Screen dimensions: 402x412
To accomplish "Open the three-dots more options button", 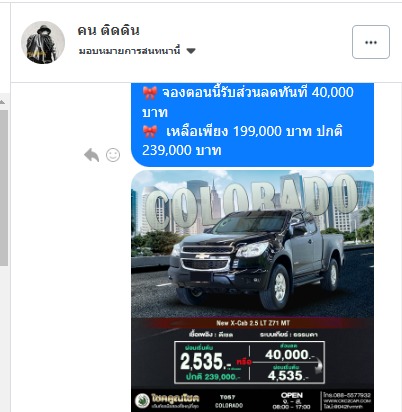I will point(371,42).
